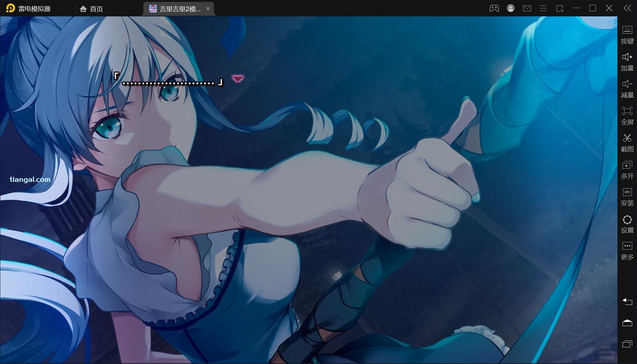
Task: Install an APK via 安装
Action: coord(627,197)
